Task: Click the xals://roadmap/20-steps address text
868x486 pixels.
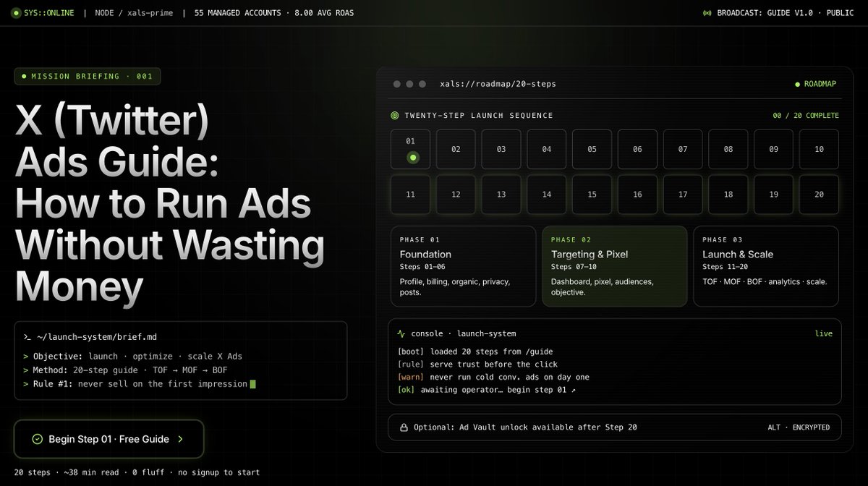Action: [498, 84]
